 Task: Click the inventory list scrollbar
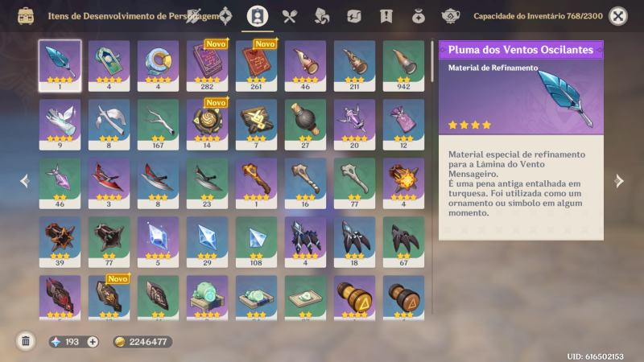[432, 61]
